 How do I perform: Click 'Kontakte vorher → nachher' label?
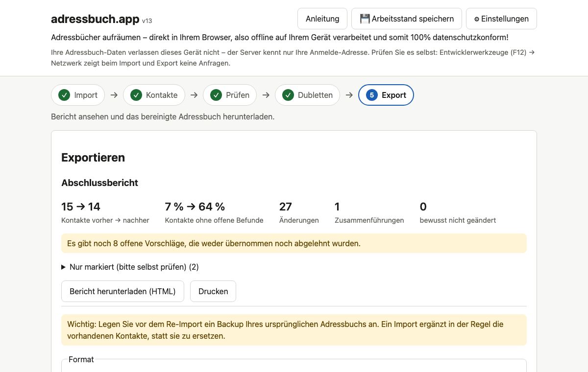point(105,220)
